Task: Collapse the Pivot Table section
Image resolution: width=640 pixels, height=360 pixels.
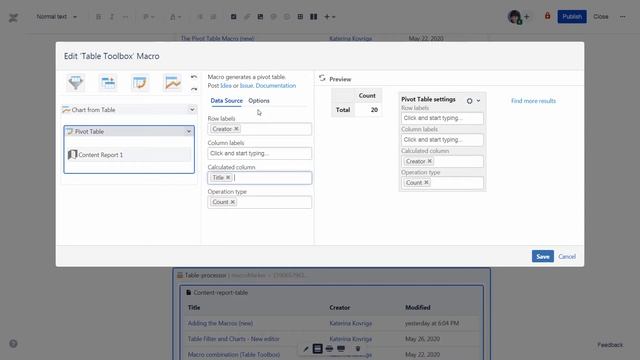Action: (x=189, y=131)
